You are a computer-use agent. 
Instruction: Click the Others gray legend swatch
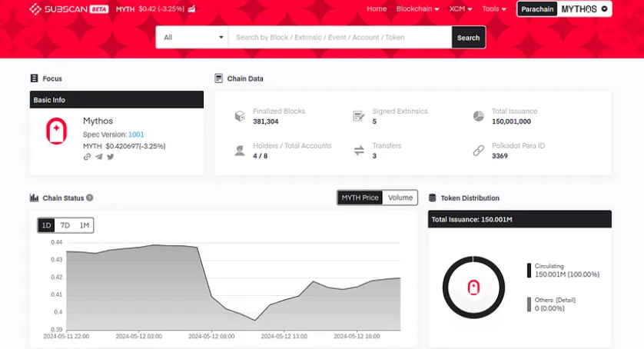click(529, 304)
